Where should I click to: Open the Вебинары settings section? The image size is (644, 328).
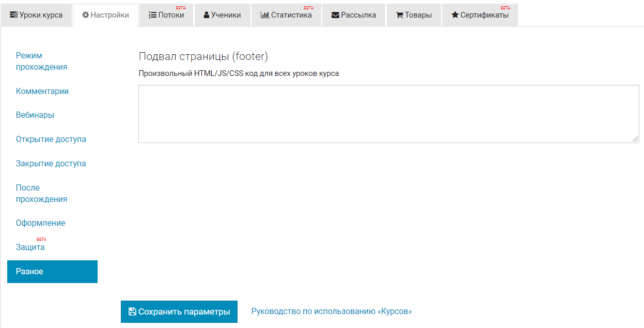click(35, 115)
